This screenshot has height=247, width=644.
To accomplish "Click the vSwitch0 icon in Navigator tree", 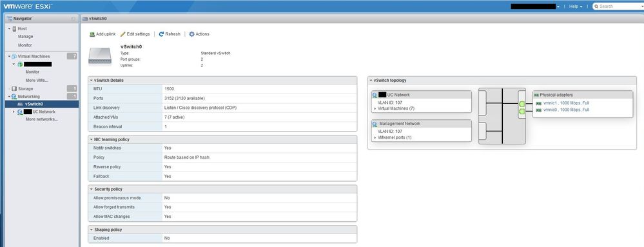I will (20, 104).
